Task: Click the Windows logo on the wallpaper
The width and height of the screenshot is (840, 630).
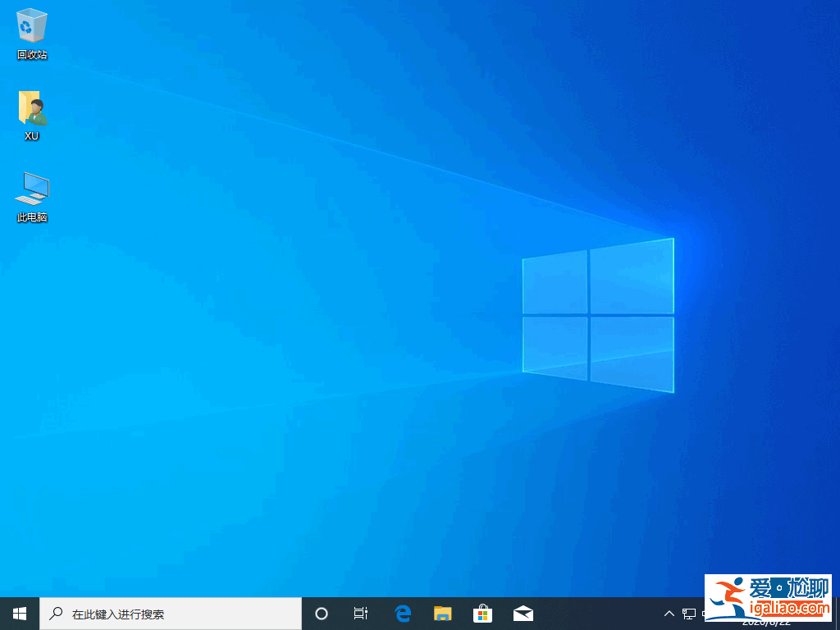Action: tap(597, 316)
